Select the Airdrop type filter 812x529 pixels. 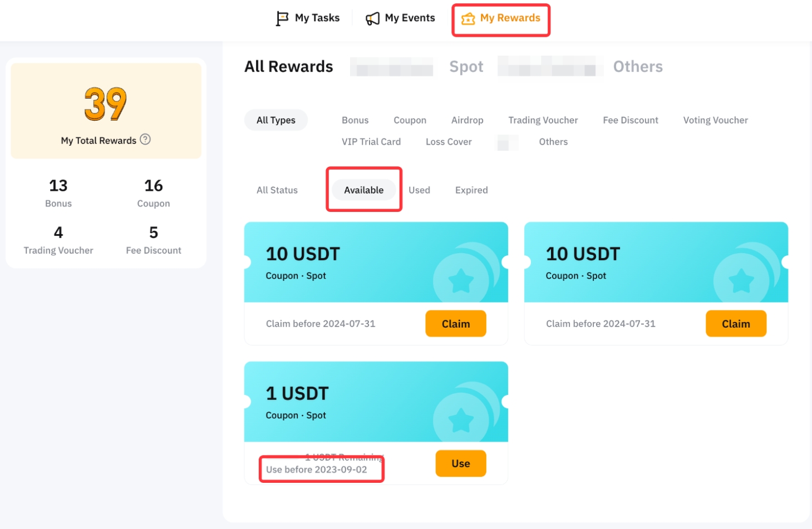[467, 120]
